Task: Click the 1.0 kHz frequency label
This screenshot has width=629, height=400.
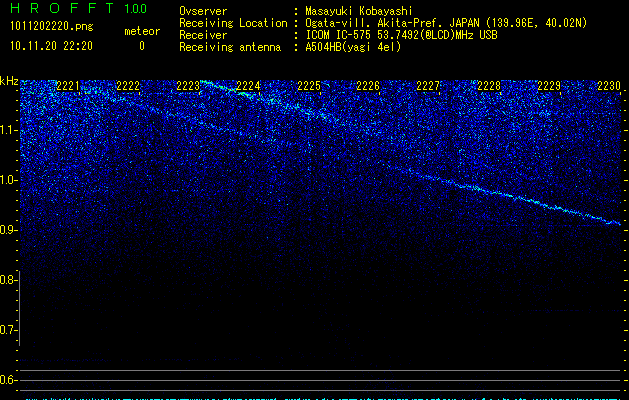Action: tap(9, 180)
